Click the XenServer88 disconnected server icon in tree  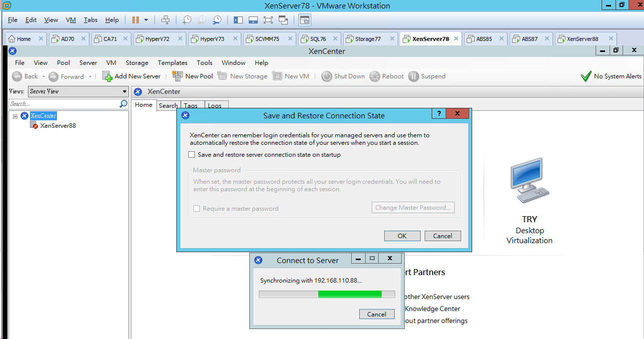[34, 126]
